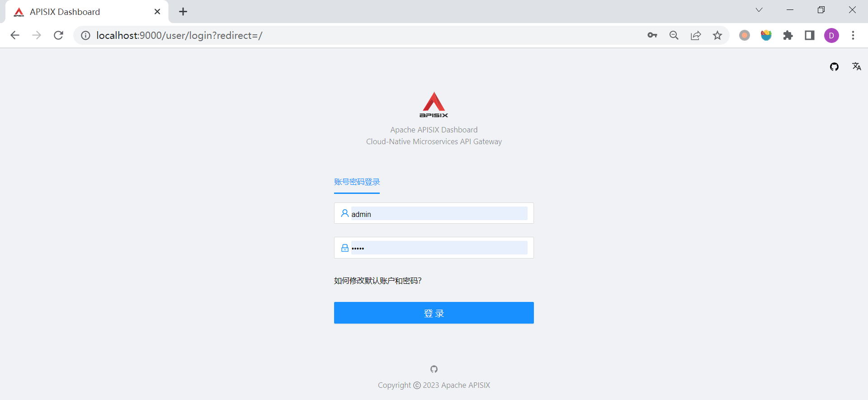Go back with the browser back arrow

point(15,35)
